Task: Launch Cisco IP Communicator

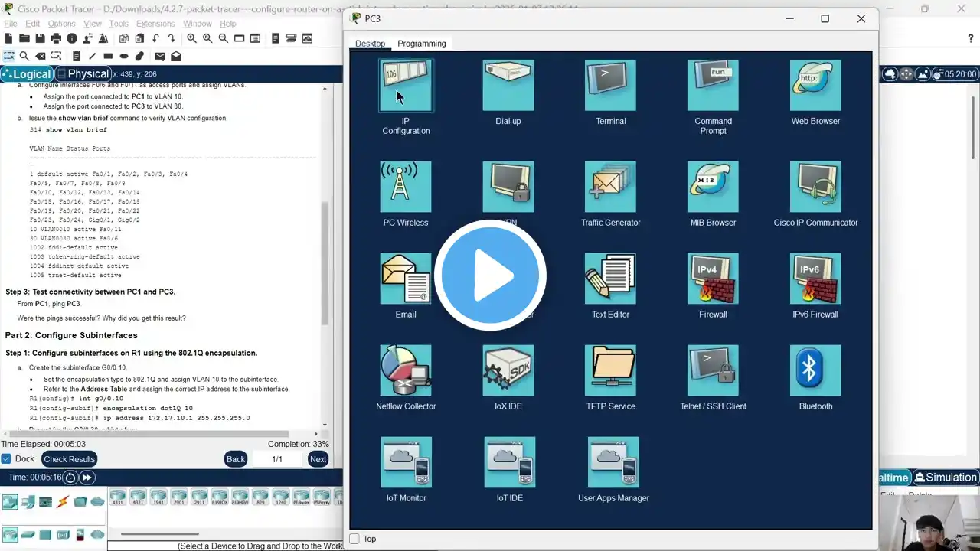Action: coord(815,187)
